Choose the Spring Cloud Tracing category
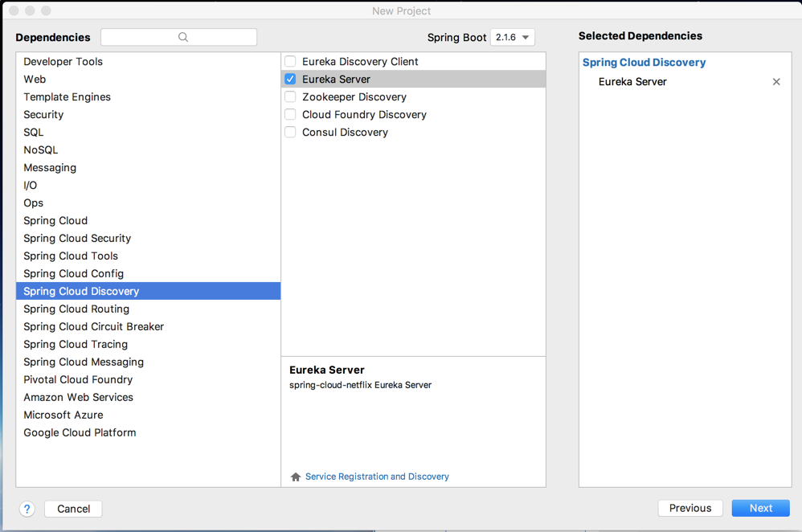 (x=149, y=344)
